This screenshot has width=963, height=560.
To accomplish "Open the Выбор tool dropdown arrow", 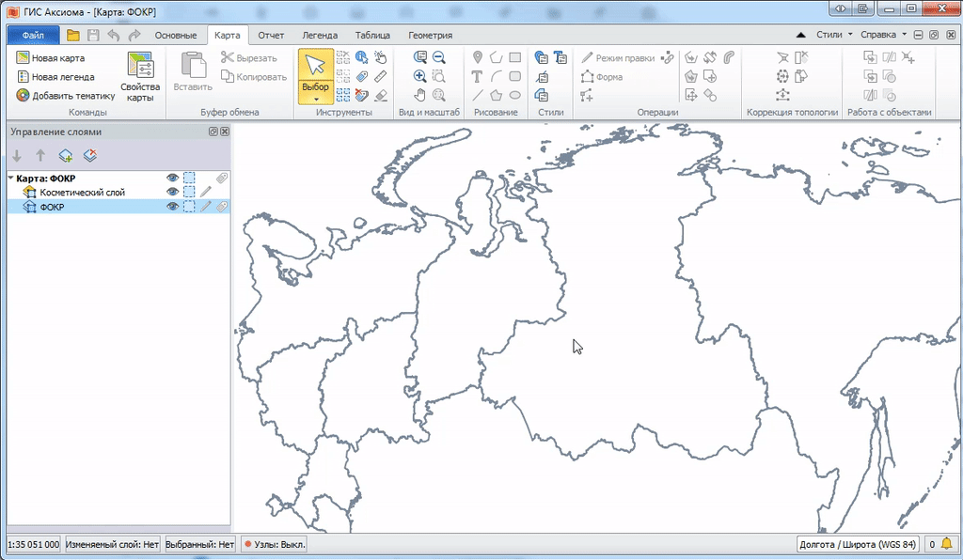I will tap(316, 99).
